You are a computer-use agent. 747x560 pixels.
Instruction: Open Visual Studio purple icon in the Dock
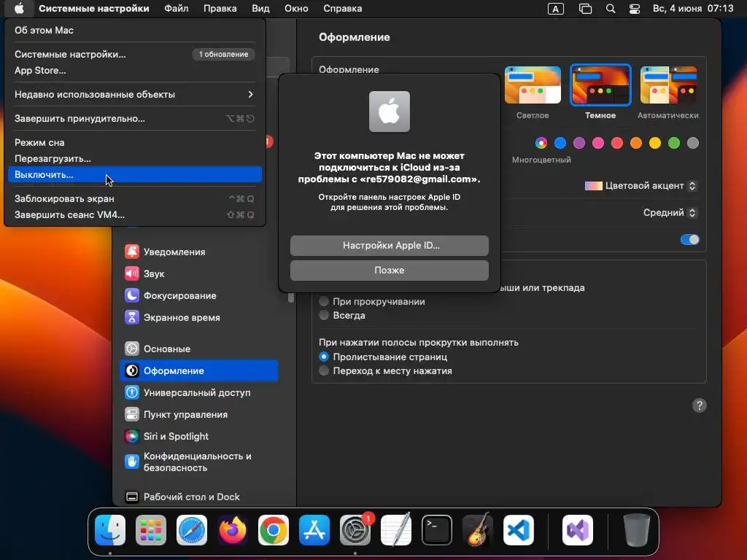click(x=578, y=530)
